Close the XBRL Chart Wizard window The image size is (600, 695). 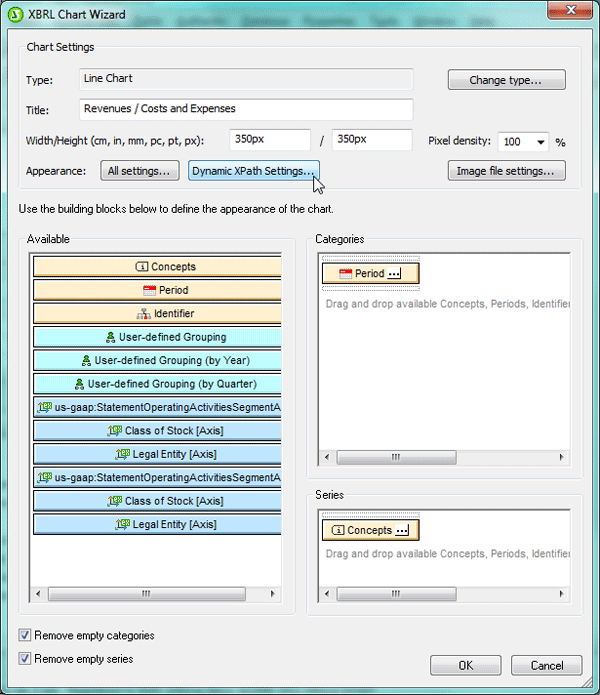(x=570, y=10)
